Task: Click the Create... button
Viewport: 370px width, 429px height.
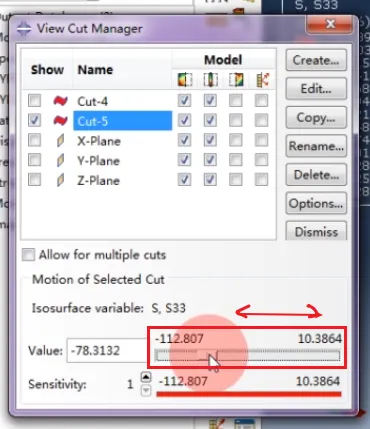Action: click(x=316, y=60)
